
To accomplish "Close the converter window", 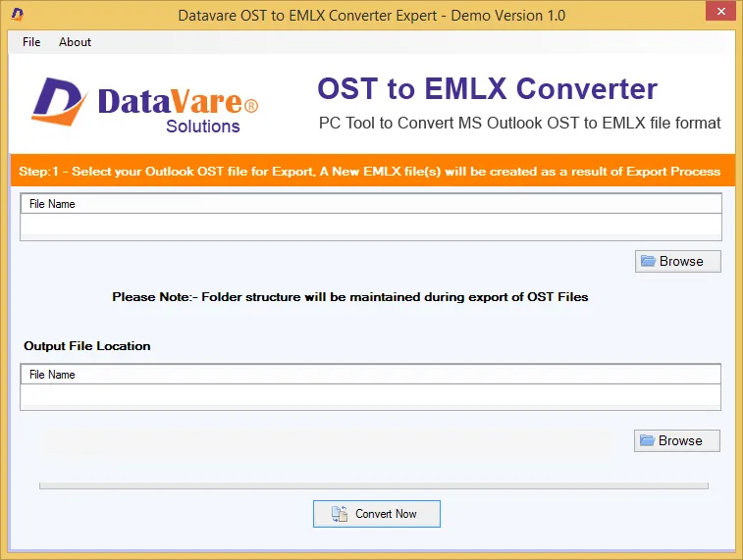I will pyautogui.click(x=720, y=11).
